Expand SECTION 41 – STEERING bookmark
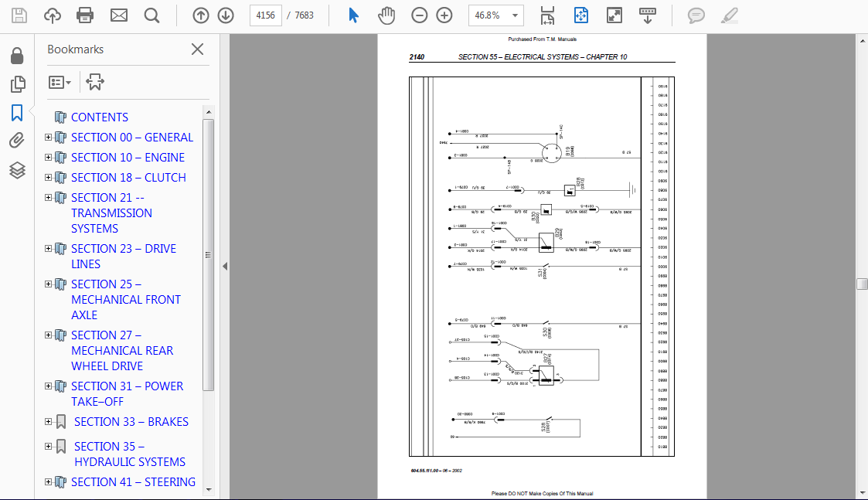The image size is (868, 500). point(48,481)
